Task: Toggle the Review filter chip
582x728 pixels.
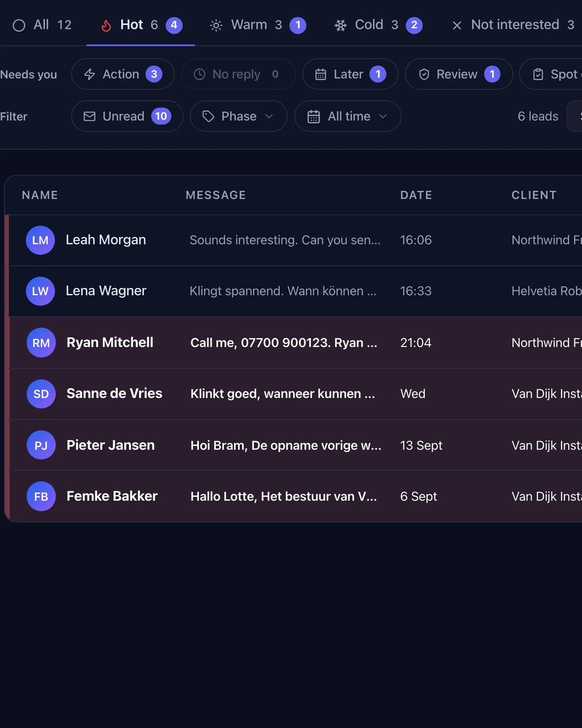Action: tap(459, 74)
